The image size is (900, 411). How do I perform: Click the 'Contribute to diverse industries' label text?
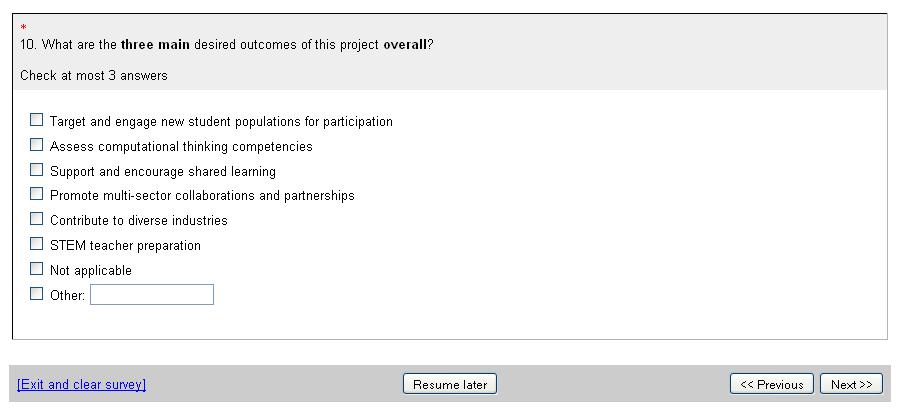click(139, 221)
